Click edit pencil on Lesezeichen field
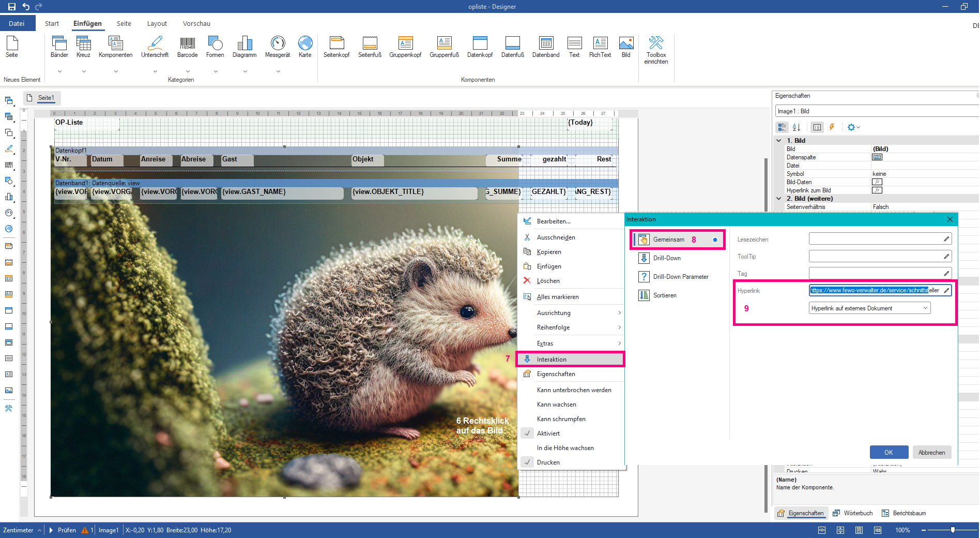 [x=946, y=239]
